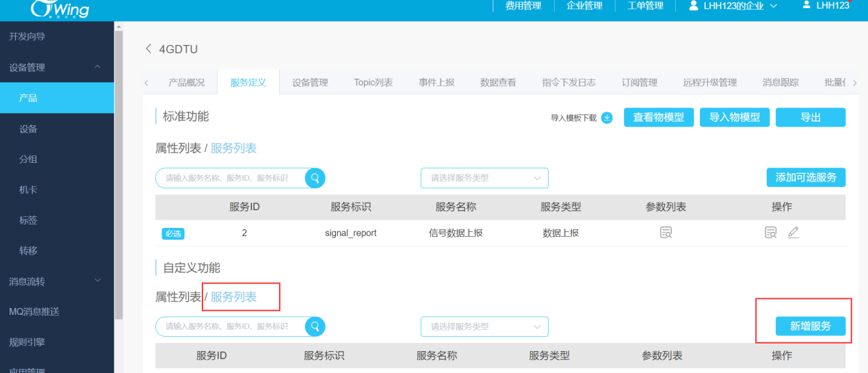Select the 服务定义 tab
Screen dimensions: 868x373
pos(248,82)
